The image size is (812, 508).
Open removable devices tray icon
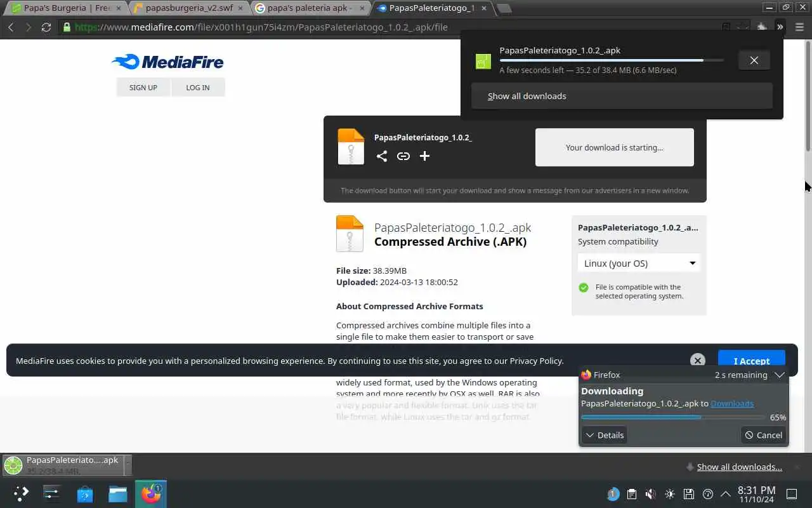click(x=689, y=494)
